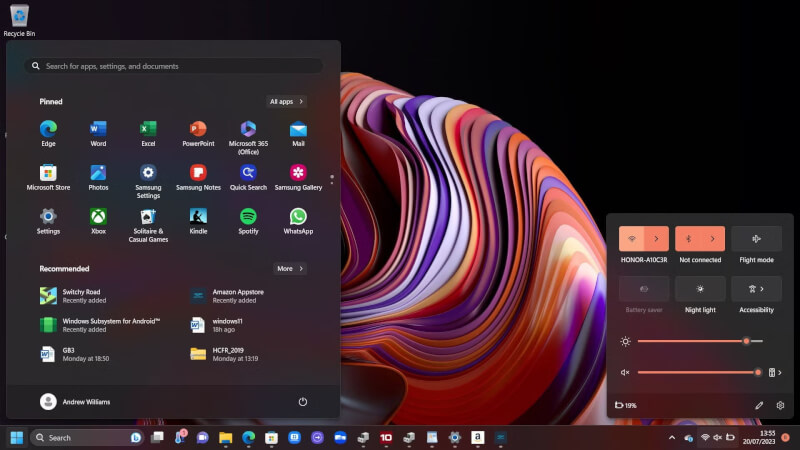Select sound output device arrow
The width and height of the screenshot is (800, 450).
(x=775, y=372)
